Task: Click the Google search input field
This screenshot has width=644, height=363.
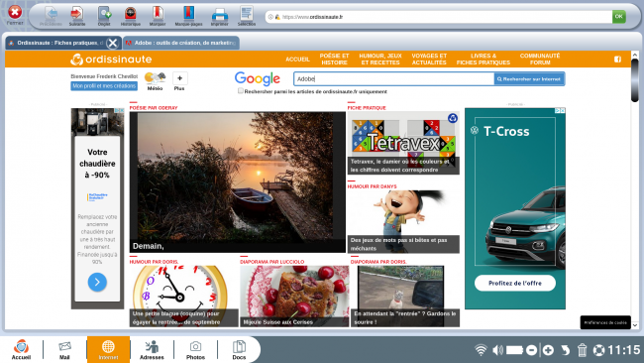Action: click(394, 79)
